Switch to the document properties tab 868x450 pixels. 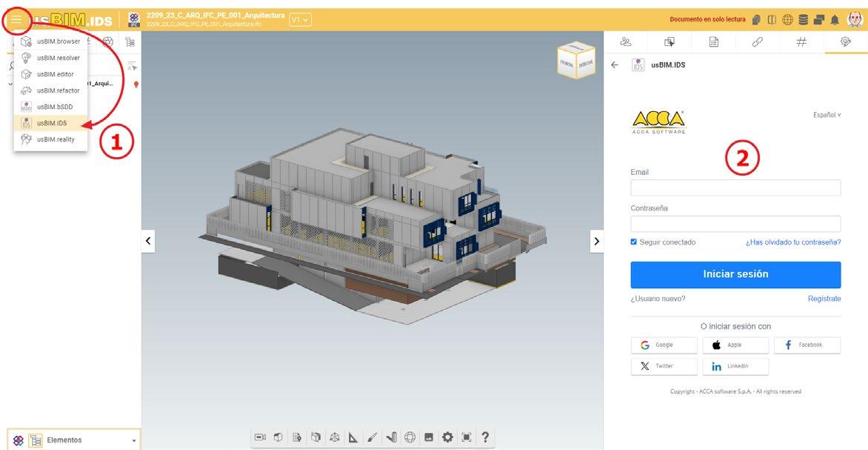pyautogui.click(x=713, y=42)
